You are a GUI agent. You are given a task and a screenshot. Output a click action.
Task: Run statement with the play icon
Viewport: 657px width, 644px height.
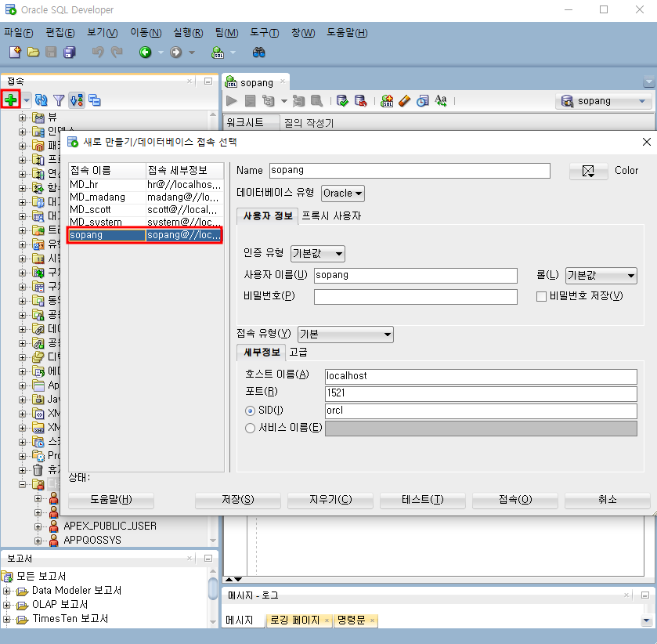tap(232, 101)
